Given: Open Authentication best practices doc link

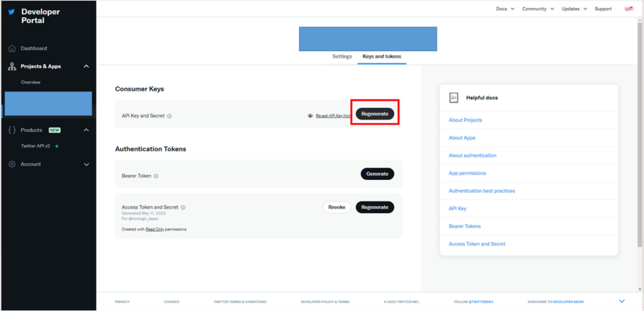Looking at the screenshot, I should click(482, 191).
